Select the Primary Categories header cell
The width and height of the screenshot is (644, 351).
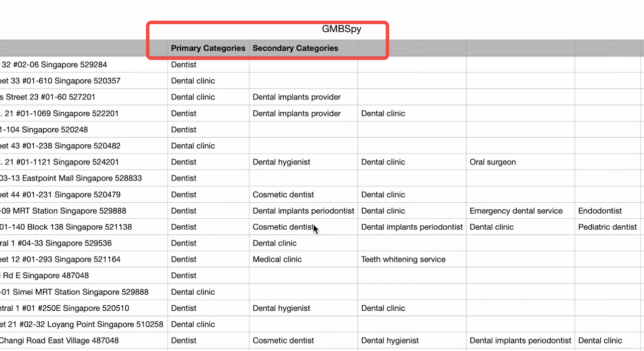(x=208, y=48)
